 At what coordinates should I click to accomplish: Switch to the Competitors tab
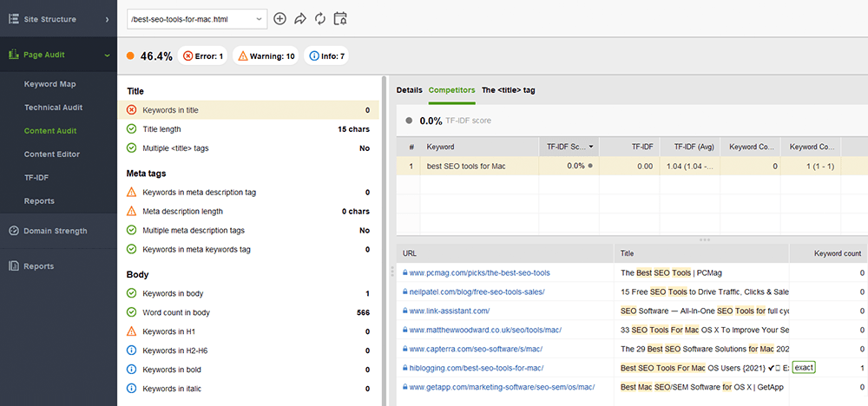click(x=451, y=89)
